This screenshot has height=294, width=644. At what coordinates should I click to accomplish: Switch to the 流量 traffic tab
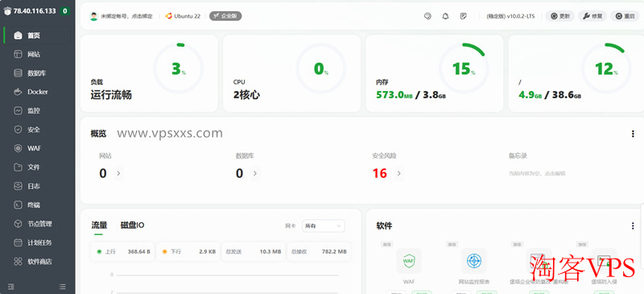click(99, 226)
